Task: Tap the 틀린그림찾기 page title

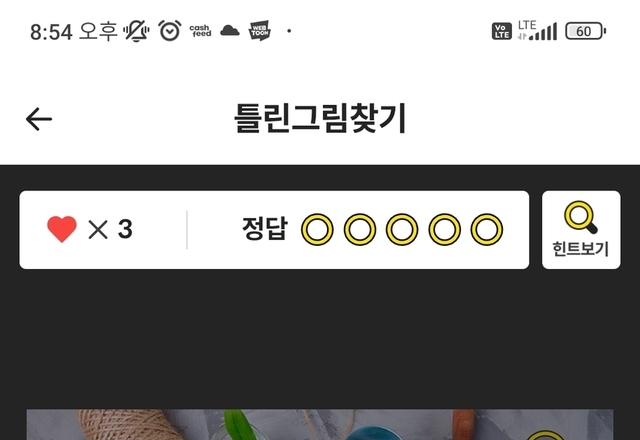Action: click(320, 118)
